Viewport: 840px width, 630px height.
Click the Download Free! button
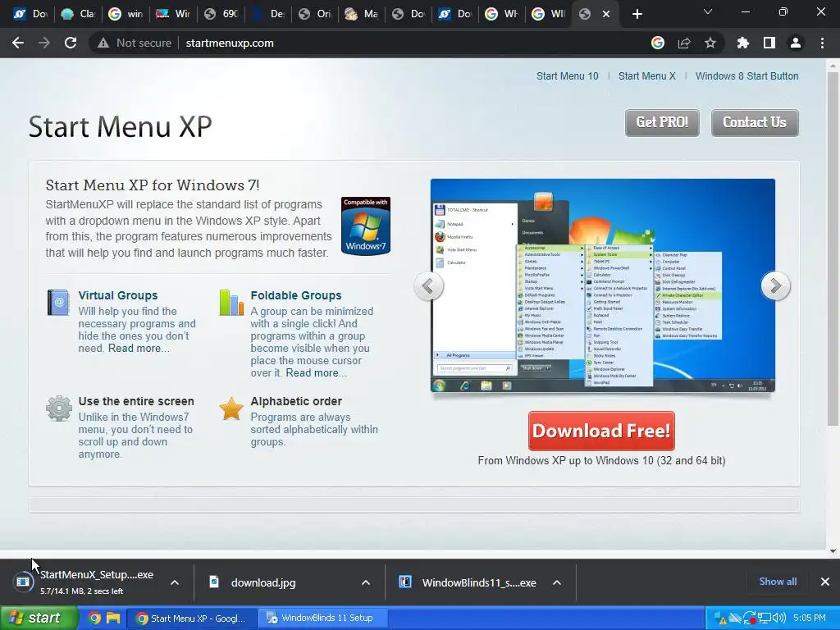click(x=601, y=431)
